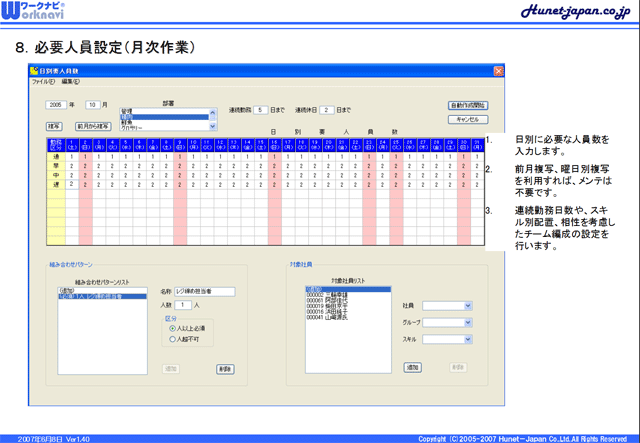
Task: Click the 自動作成開始 button
Action: (467, 104)
